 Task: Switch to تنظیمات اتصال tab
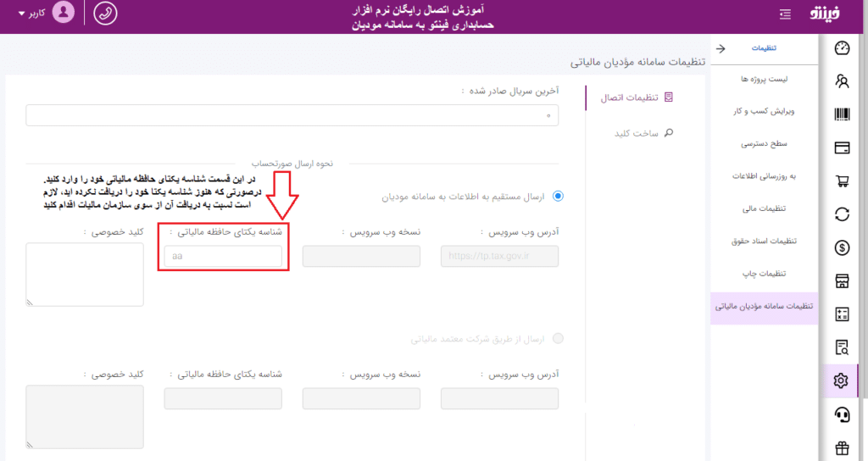637,97
